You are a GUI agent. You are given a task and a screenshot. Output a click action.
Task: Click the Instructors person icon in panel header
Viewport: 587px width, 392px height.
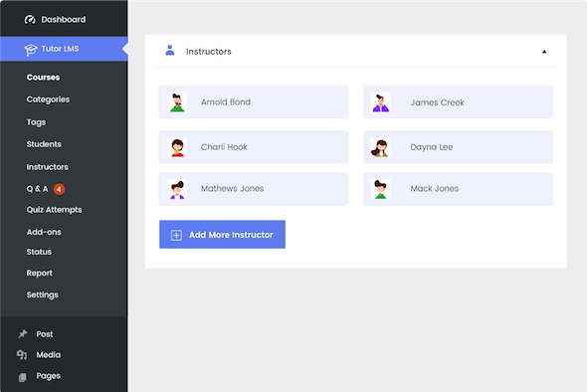pos(170,51)
